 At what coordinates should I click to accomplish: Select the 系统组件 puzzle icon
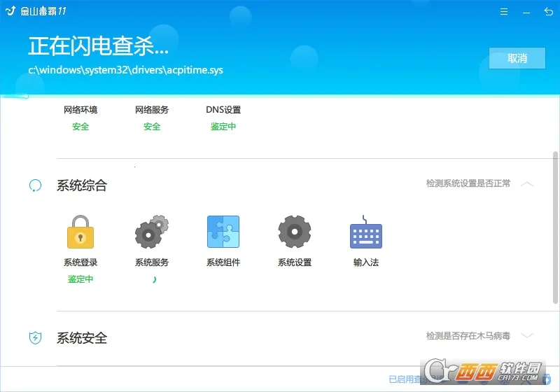click(x=223, y=232)
